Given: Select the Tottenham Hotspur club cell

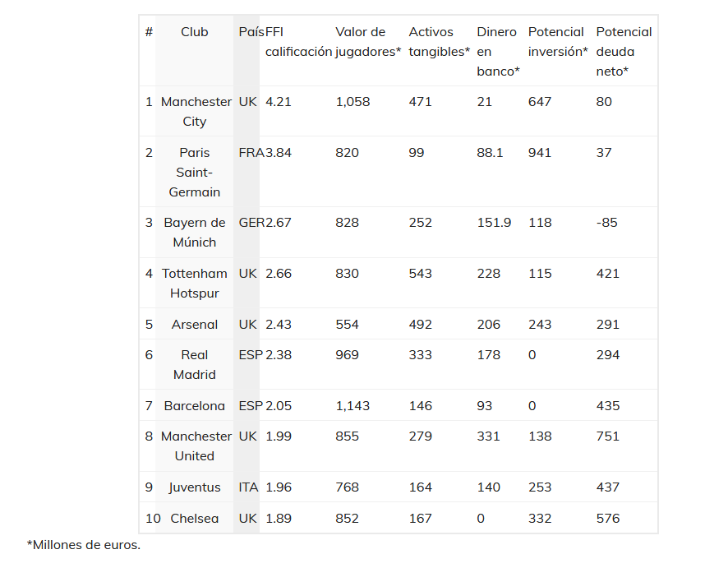Looking at the screenshot, I should [194, 284].
